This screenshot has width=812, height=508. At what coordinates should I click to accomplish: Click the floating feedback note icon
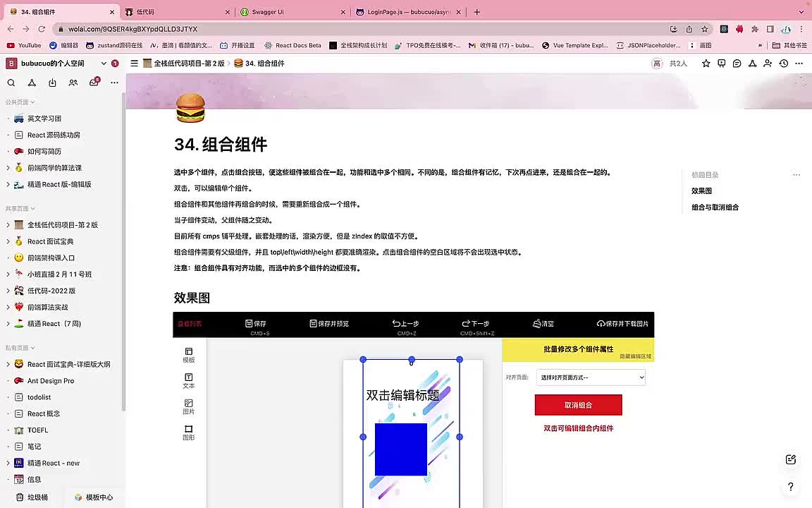click(x=790, y=459)
